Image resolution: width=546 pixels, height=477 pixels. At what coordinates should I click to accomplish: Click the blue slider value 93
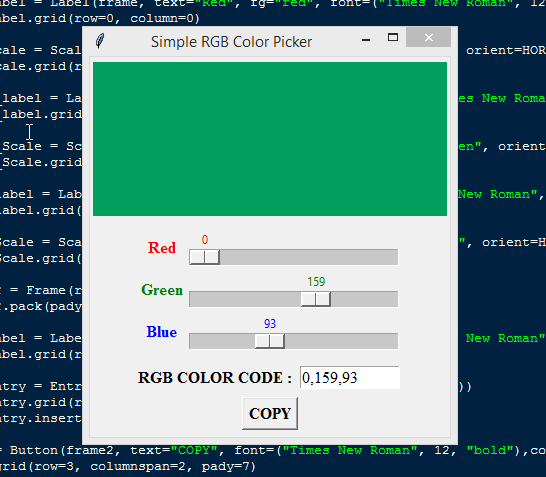pyautogui.click(x=270, y=324)
